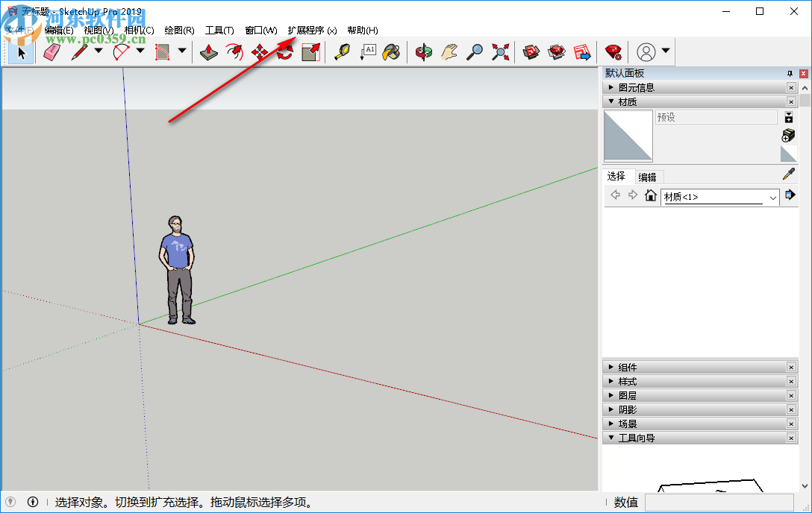Viewport: 812px width, 513px height.
Task: Collapse the 工具向导 panel
Action: tap(612, 438)
